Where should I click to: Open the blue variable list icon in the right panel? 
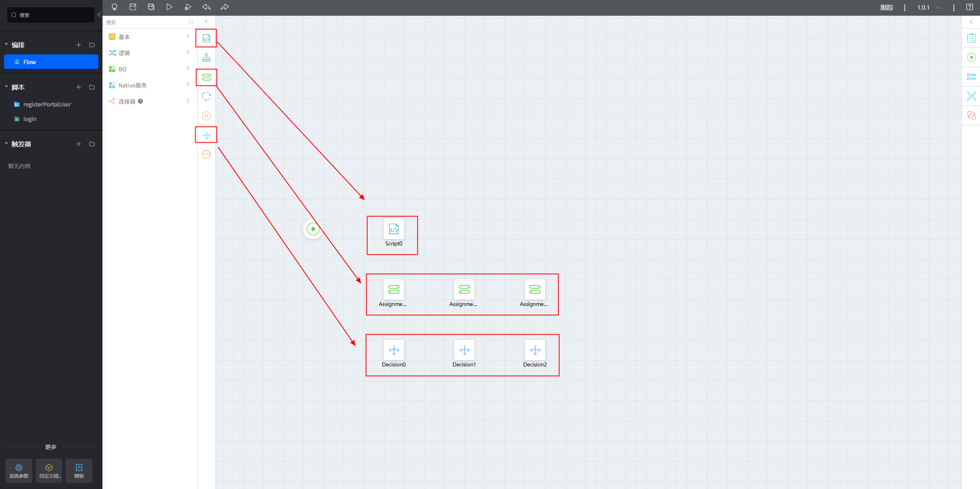[972, 77]
